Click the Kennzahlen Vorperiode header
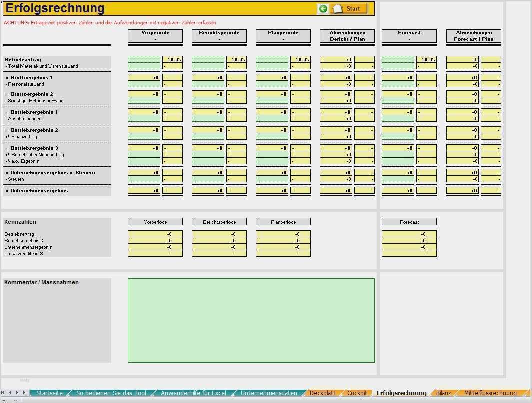532x403 pixels. coord(155,222)
